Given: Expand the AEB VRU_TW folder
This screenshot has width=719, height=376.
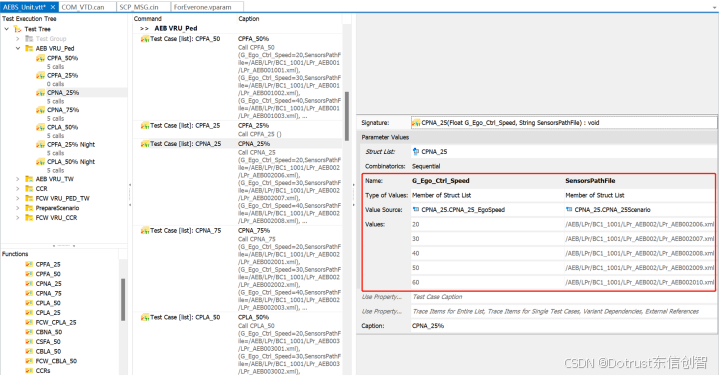Looking at the screenshot, I should point(18,179).
